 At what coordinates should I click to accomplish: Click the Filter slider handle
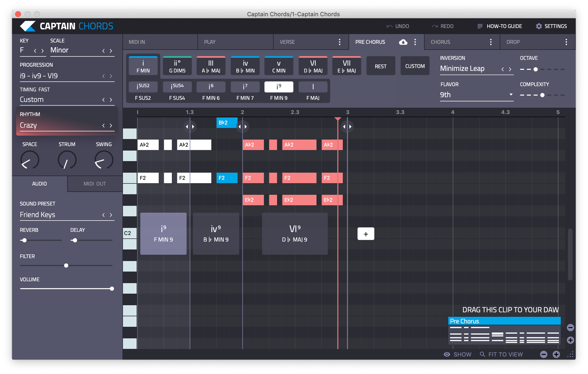tap(66, 266)
